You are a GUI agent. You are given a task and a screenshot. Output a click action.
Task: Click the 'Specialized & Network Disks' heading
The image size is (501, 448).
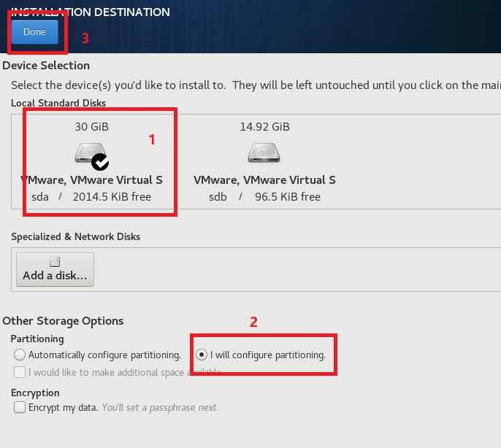[76, 236]
